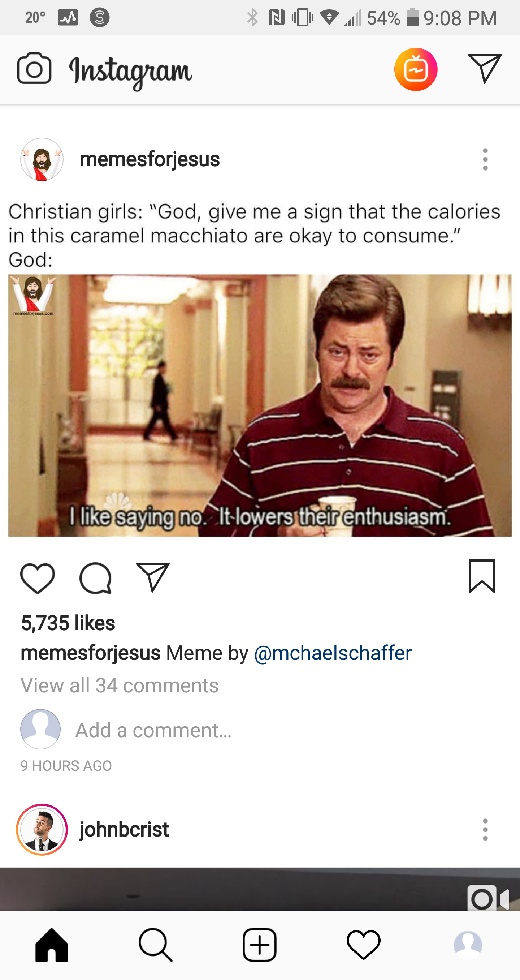Image resolution: width=520 pixels, height=980 pixels.
Task: Create a new post with plus icon
Action: (260, 945)
